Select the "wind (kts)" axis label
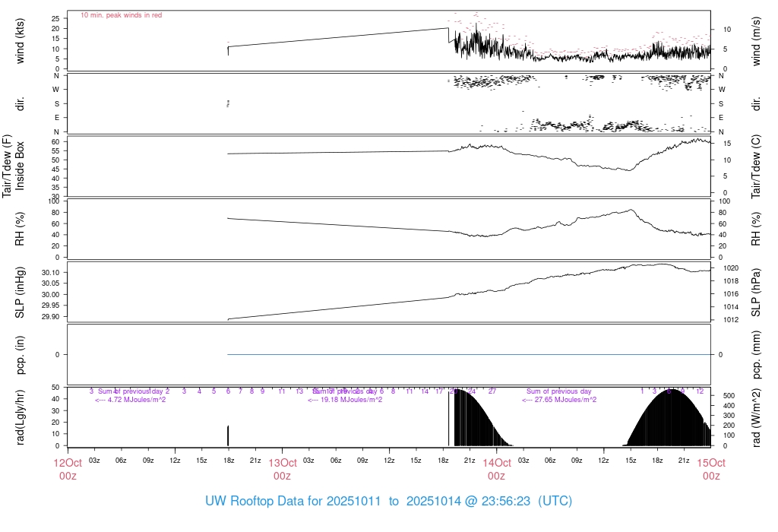Image resolution: width=778 pixels, height=532 pixels. coord(20,41)
